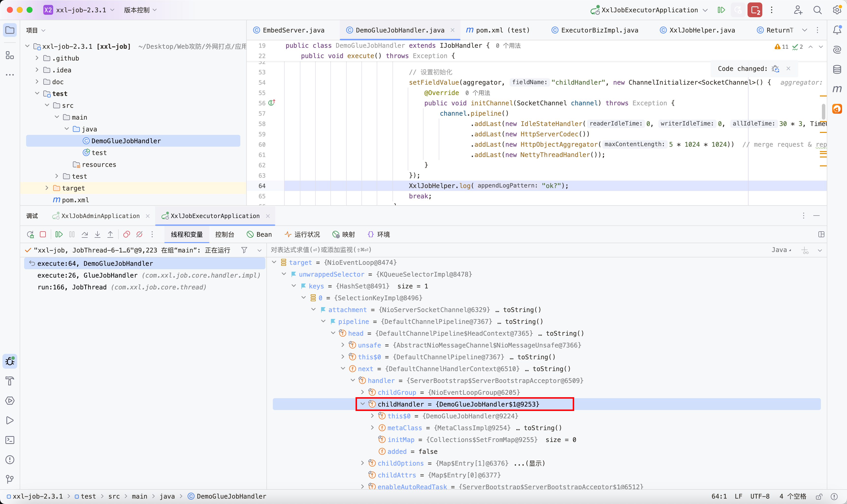Toggle Mute Breakpoints in debug toolbar

coord(139,234)
